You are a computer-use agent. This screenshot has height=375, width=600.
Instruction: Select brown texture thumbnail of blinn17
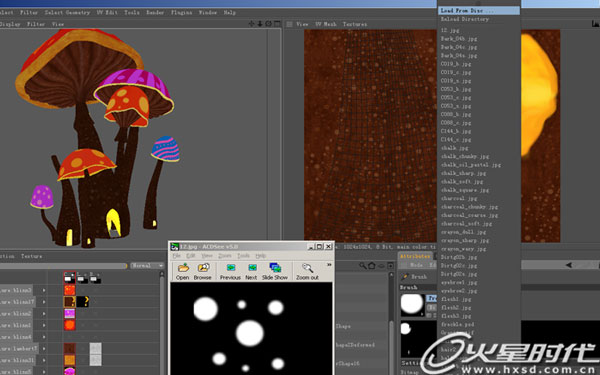click(70, 302)
